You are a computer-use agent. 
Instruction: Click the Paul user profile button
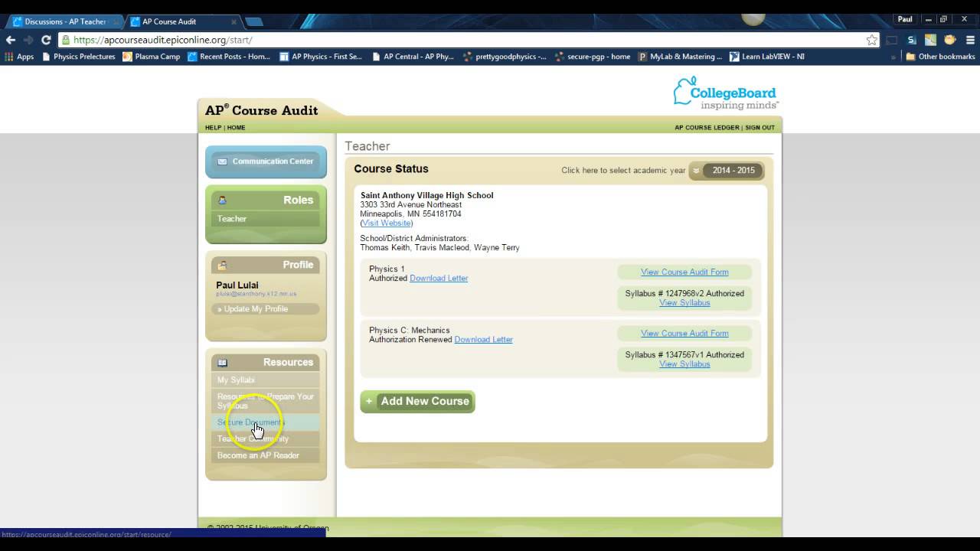[905, 19]
